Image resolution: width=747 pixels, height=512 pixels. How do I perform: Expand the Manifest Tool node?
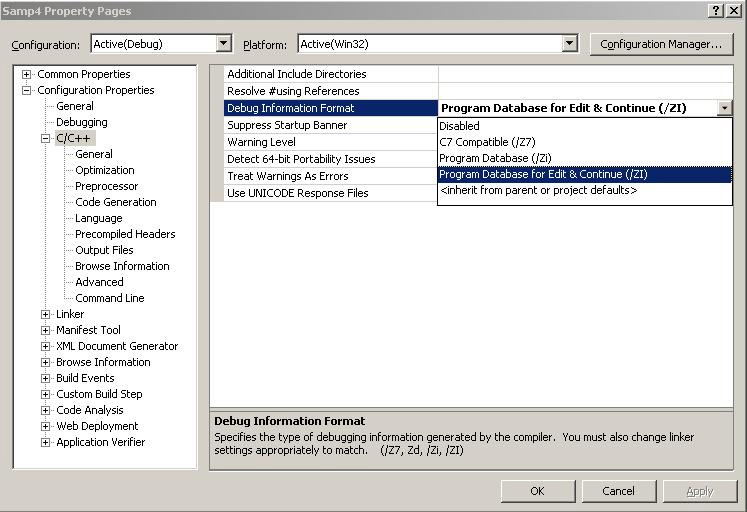pos(46,330)
